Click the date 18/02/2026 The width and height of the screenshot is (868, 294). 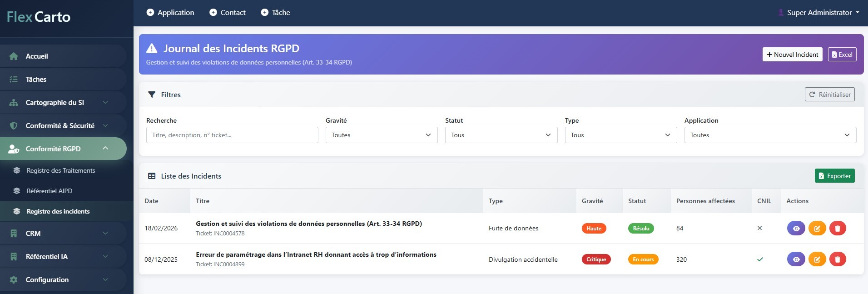161,229
